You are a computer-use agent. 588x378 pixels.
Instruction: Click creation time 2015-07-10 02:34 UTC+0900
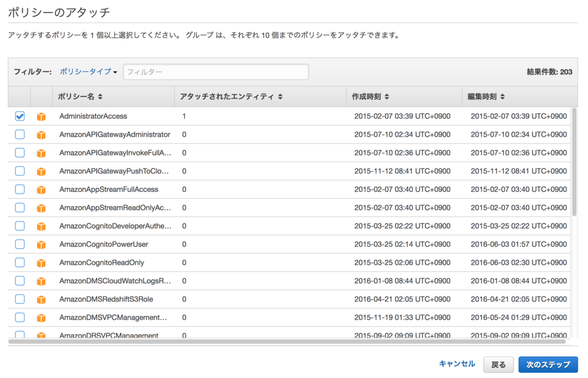(x=403, y=134)
